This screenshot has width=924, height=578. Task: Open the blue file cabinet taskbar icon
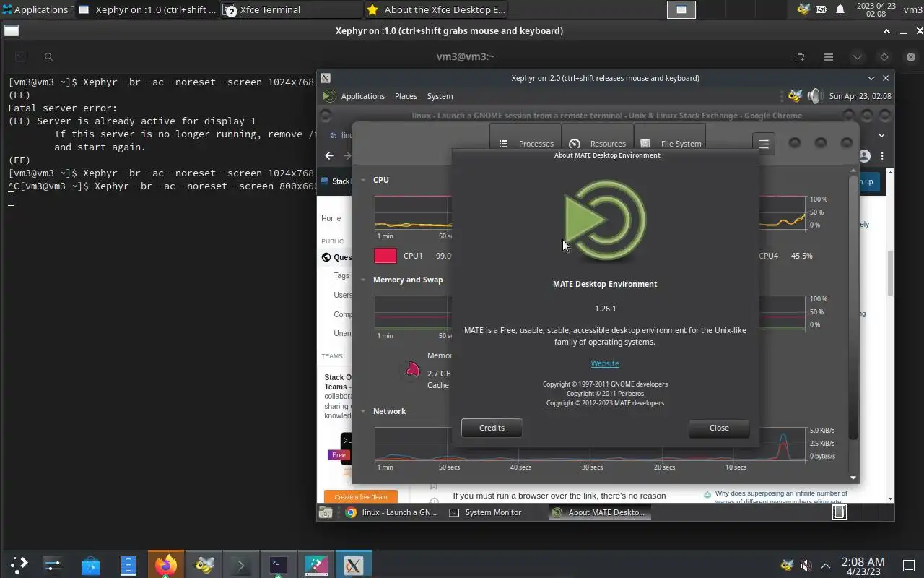click(128, 565)
